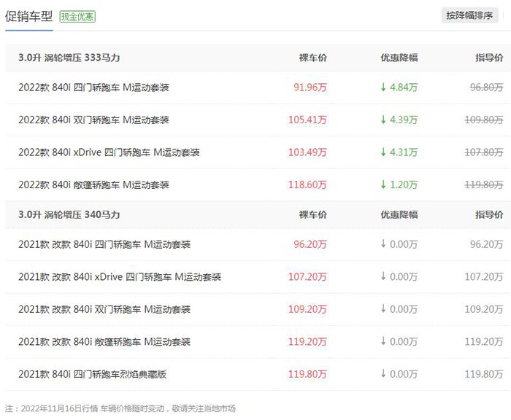Screen dimensions: 511x420
Task: Click the struck-through 109.80万 guide price
Action: [484, 120]
